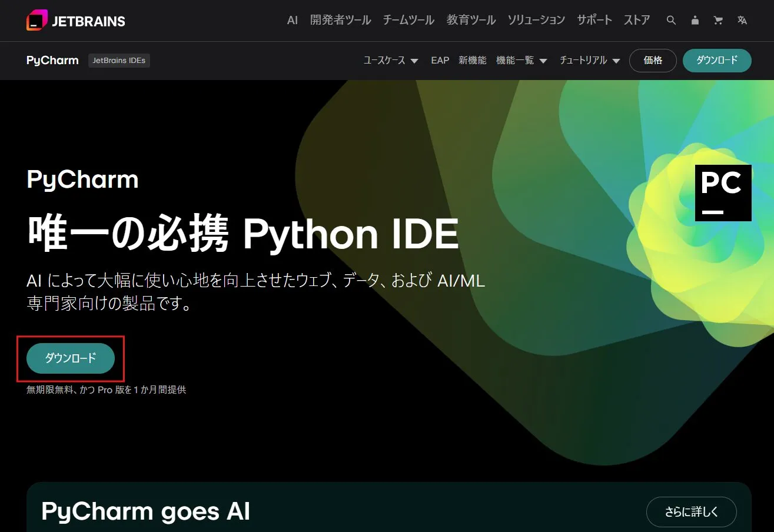Click the hero ダウンロード button
This screenshot has width=774, height=532.
coord(71,358)
